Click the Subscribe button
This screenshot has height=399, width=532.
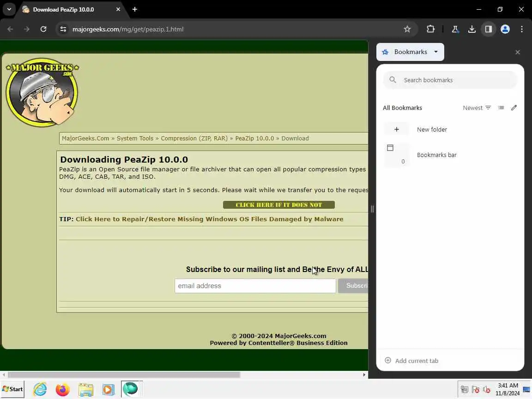click(353, 286)
